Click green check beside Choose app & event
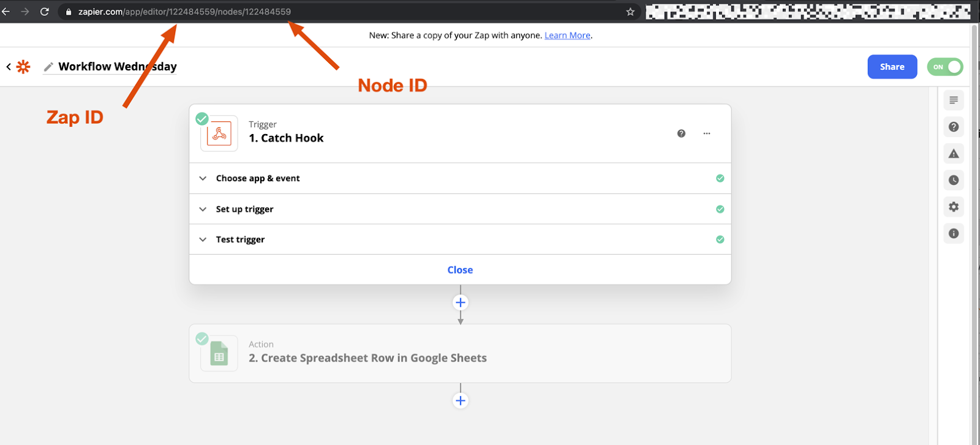 click(720, 178)
